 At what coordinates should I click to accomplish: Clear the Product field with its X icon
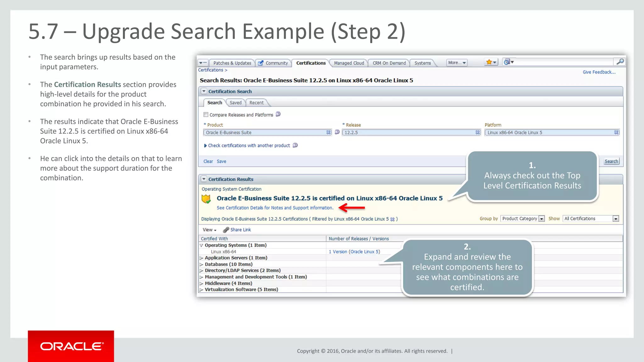tap(328, 133)
